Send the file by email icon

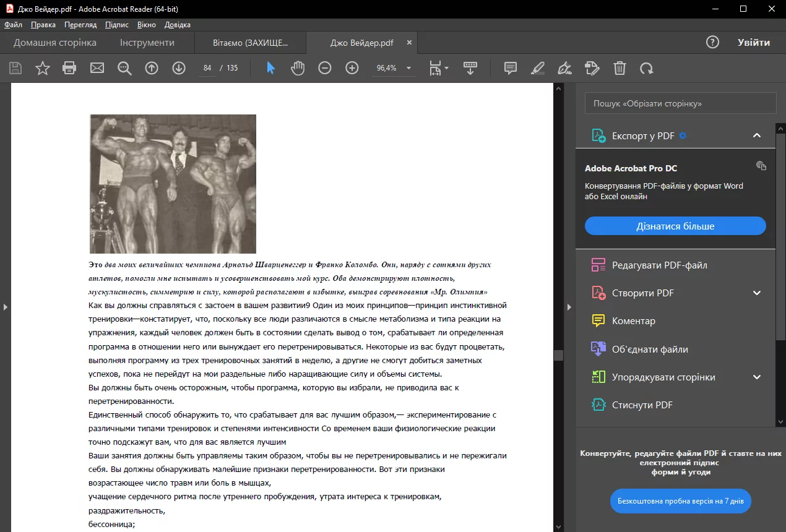(97, 68)
